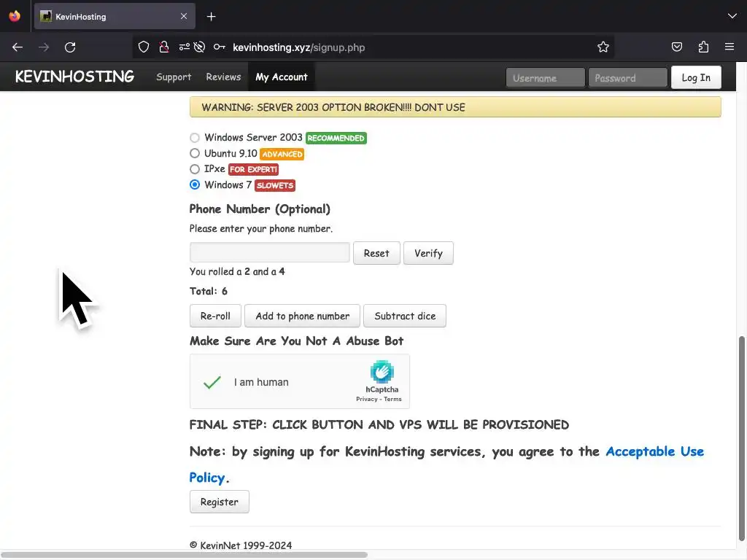Click the Username field

(x=546, y=77)
